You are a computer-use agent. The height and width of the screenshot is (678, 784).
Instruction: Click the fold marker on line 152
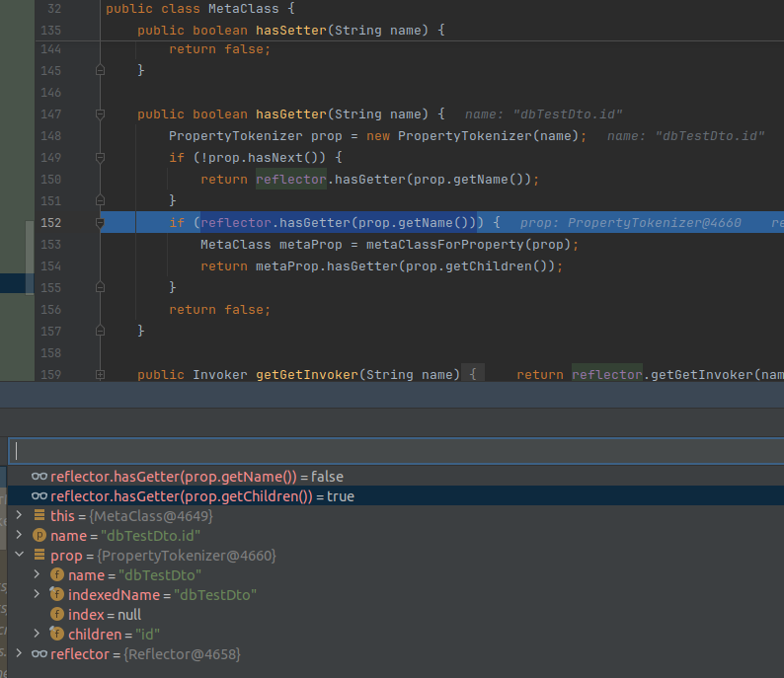point(100,223)
